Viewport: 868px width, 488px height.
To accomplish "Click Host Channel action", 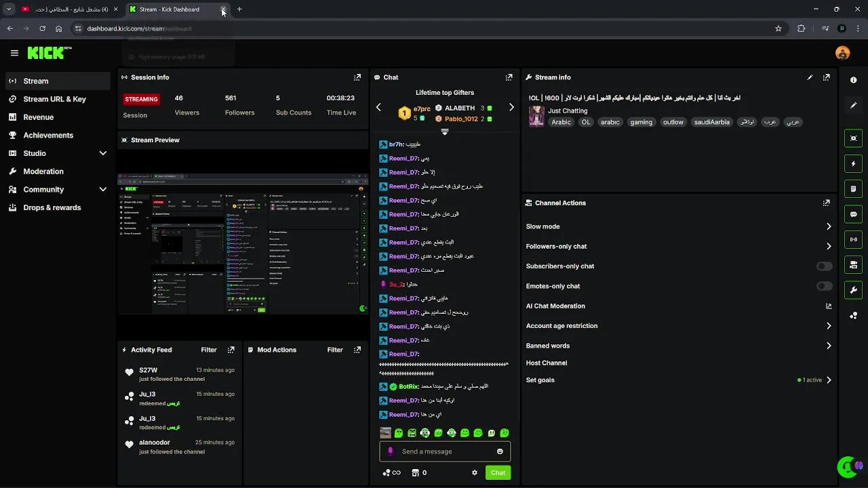I will [x=547, y=363].
